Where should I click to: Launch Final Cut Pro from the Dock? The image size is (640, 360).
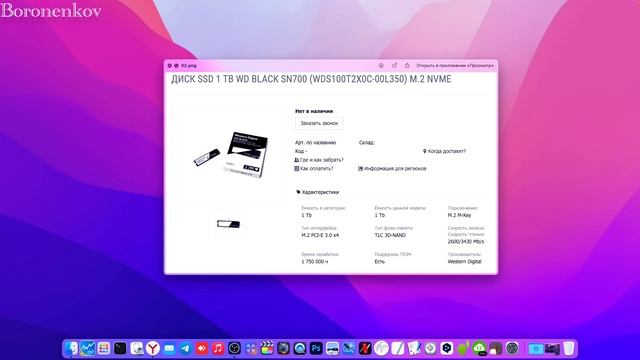267,348
